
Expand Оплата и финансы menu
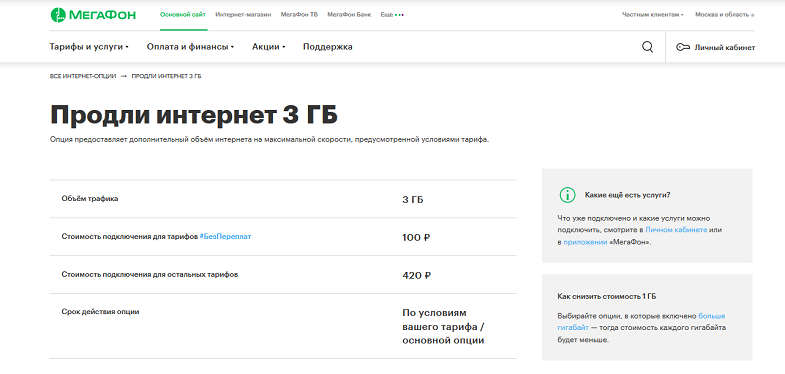click(190, 47)
